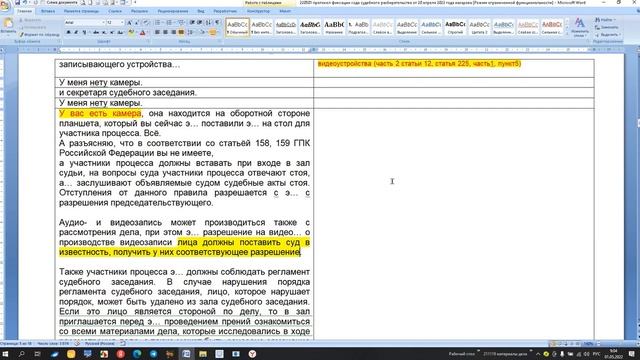The width and height of the screenshot is (640, 360).
Task: Save document via quick access toolbar
Action: tap(18, 2)
